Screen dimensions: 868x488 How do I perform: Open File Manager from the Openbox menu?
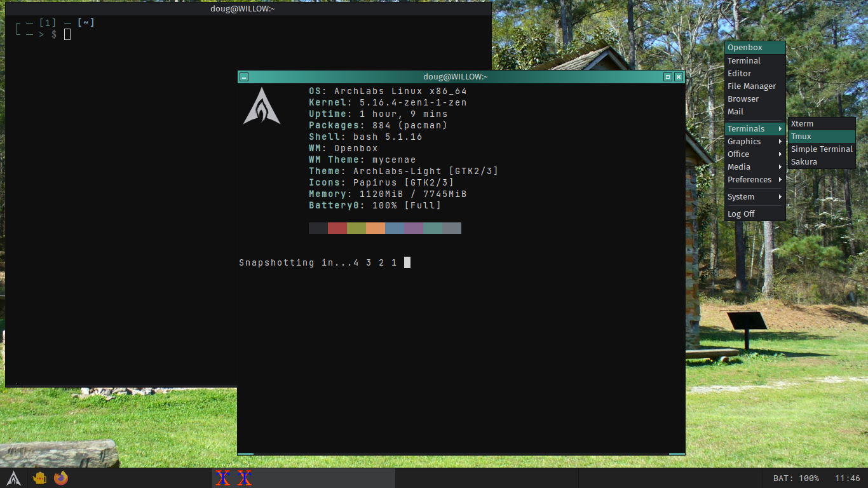pos(755,86)
